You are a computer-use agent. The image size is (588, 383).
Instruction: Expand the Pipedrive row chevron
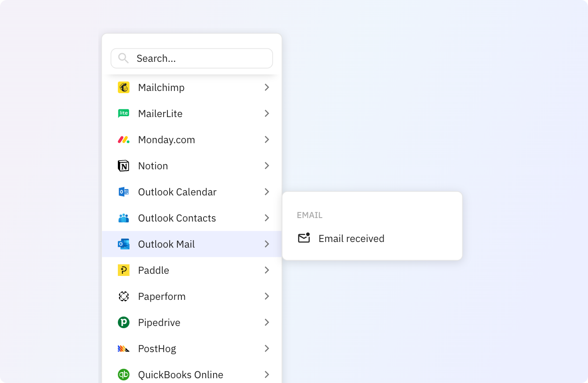point(267,323)
